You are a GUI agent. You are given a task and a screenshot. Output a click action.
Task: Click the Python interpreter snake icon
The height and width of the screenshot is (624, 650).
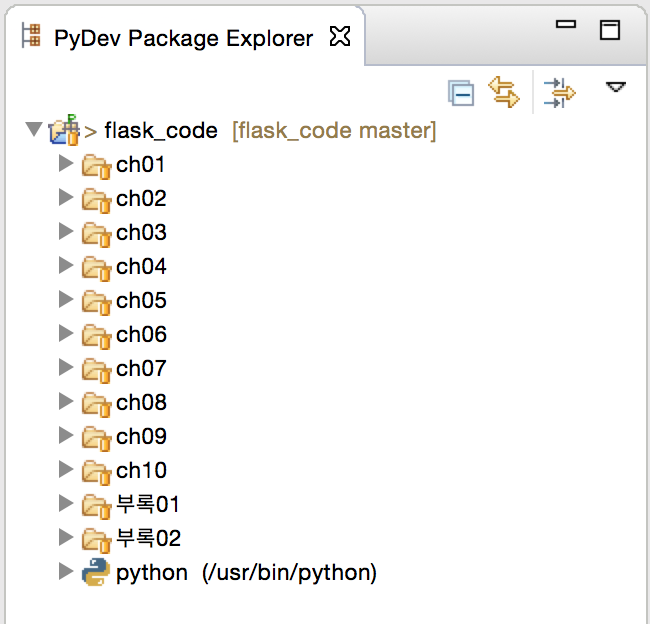click(96, 572)
